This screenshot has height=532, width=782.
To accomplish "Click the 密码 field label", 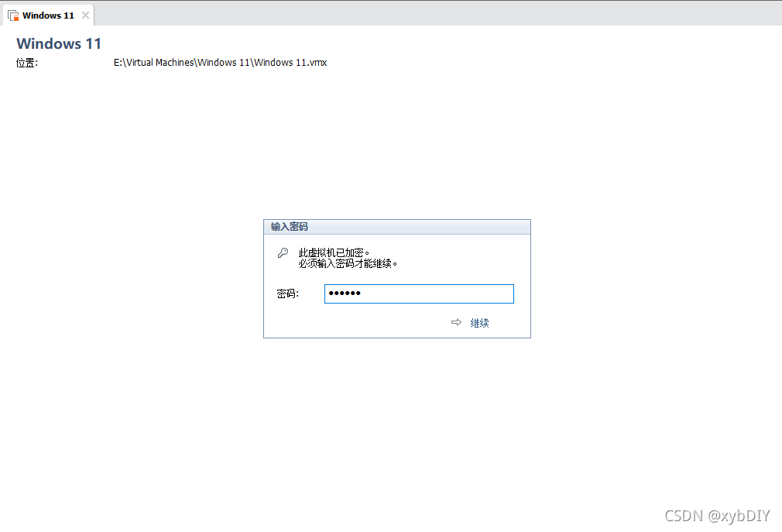I will coord(287,293).
